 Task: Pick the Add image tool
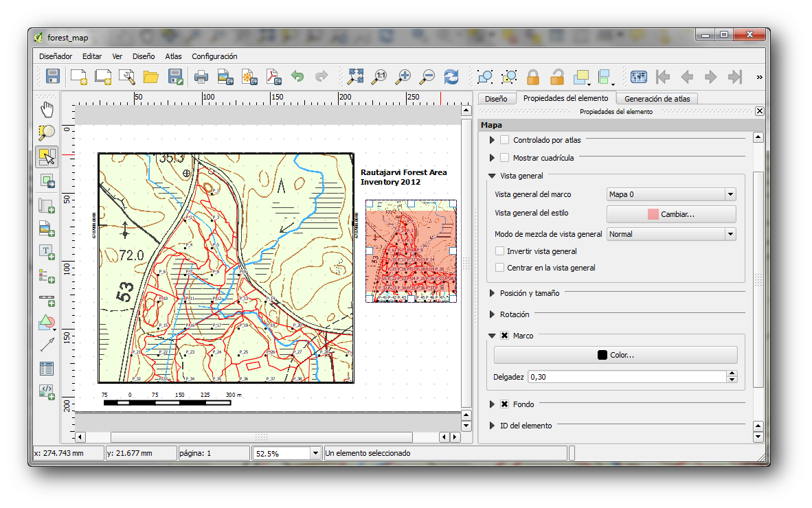point(47,229)
